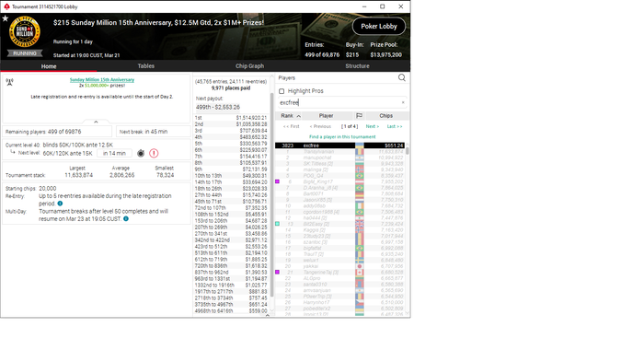
Task: Click the flag next to Bart0071
Action: (360, 193)
